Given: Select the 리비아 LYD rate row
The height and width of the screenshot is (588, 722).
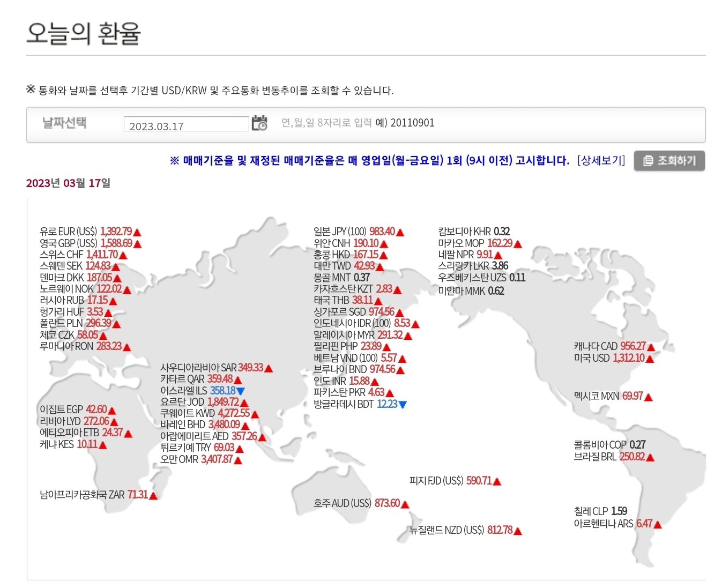Looking at the screenshot, I should 79,421.
